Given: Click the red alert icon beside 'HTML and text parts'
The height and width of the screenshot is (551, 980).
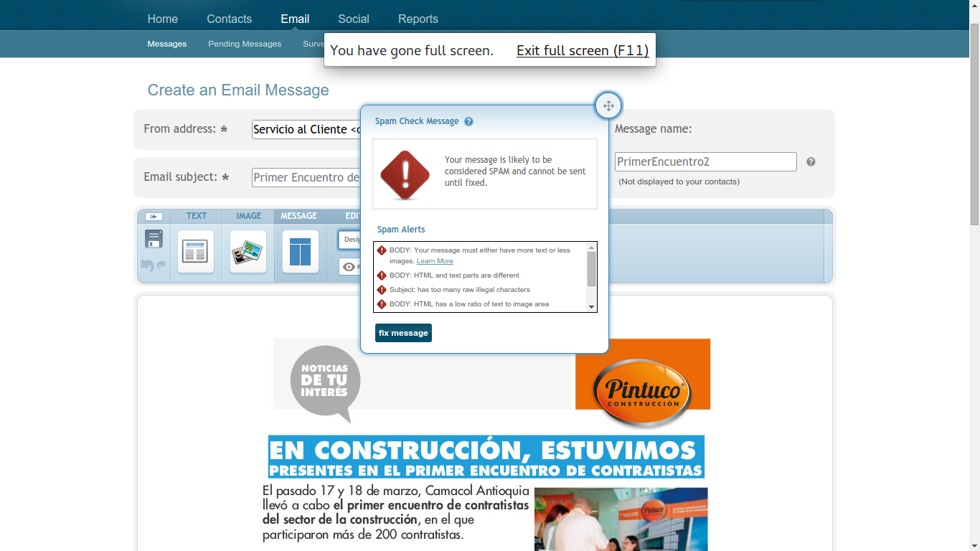Looking at the screenshot, I should point(382,275).
